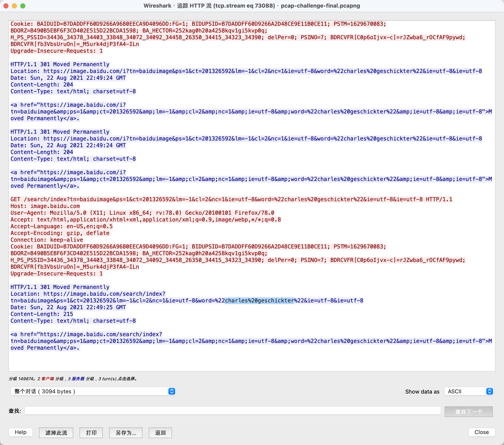Click the 另存为 save-as button
The image size is (504, 445).
click(126, 433)
